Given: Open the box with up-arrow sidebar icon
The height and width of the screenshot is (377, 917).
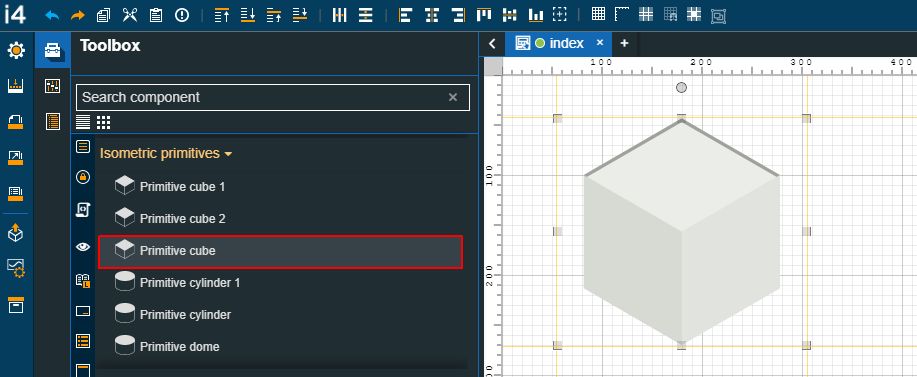Looking at the screenshot, I should tap(16, 233).
